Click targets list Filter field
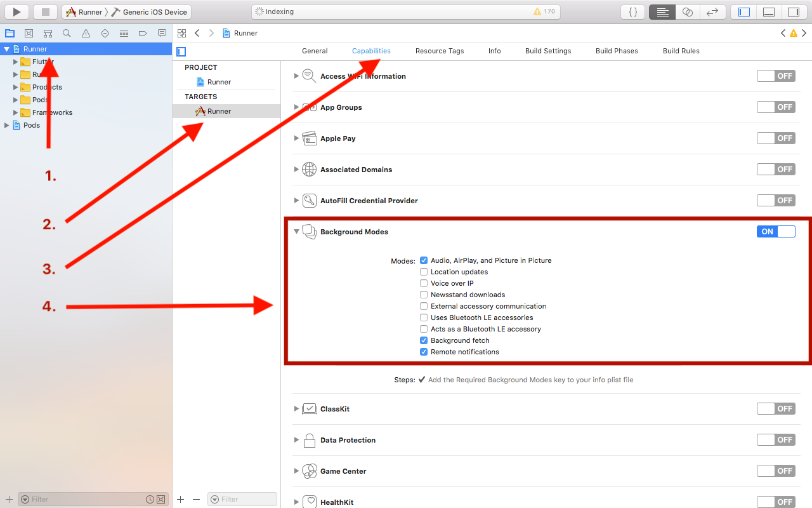The height and width of the screenshot is (508, 812). point(242,499)
